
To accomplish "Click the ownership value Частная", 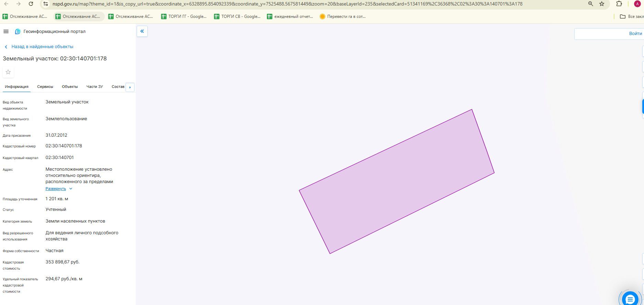I will point(55,251).
